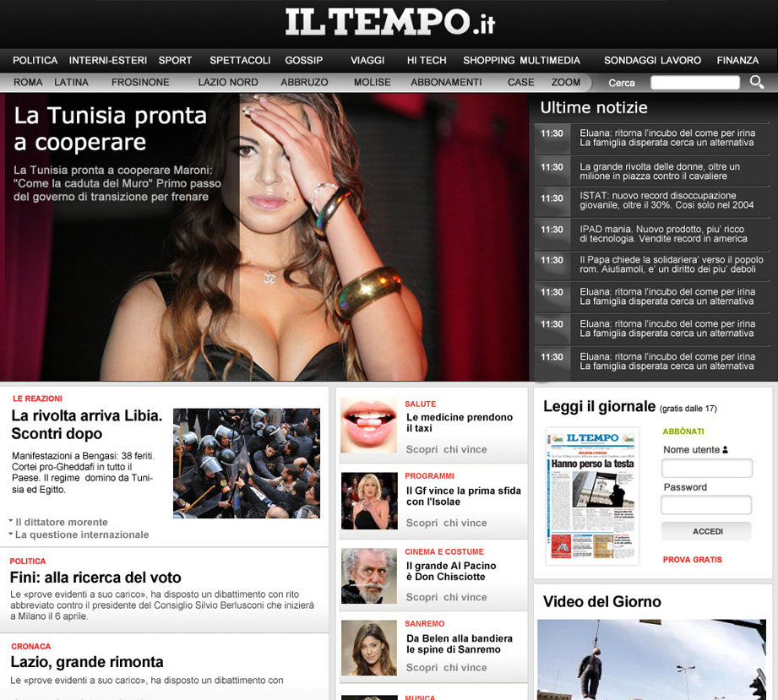Click the LE REAZIONI category label
778x700 pixels.
37,399
